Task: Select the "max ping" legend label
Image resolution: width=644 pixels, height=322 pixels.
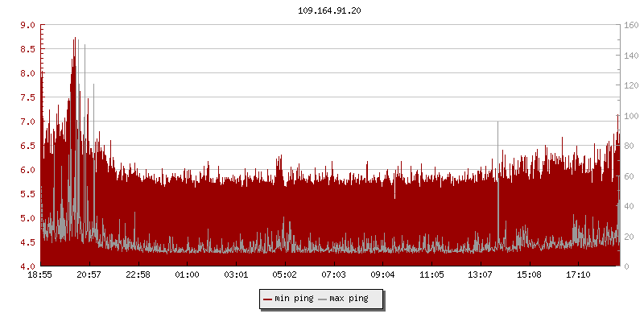Action: (349, 299)
